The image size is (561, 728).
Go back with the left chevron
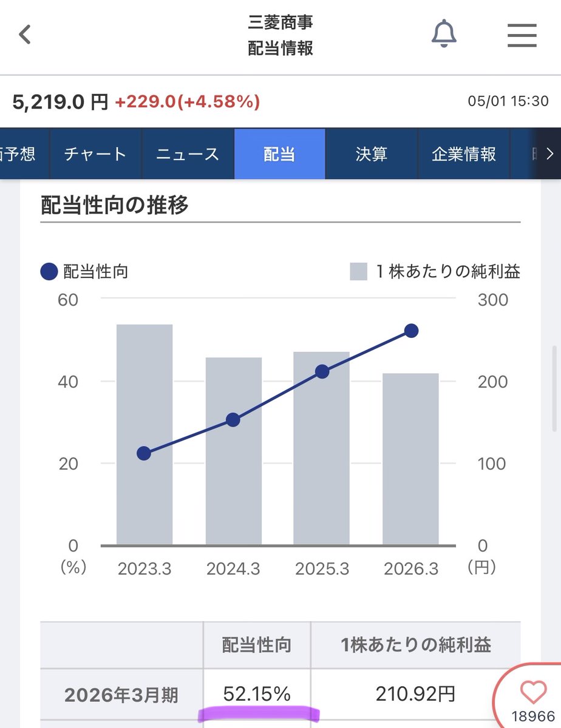pos(24,35)
